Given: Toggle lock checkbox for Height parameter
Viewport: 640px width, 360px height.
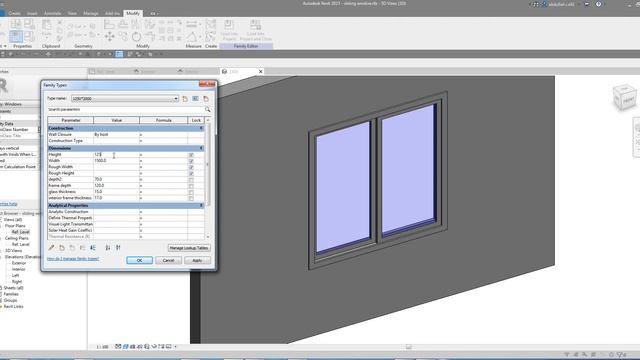Looking at the screenshot, I should (191, 155).
